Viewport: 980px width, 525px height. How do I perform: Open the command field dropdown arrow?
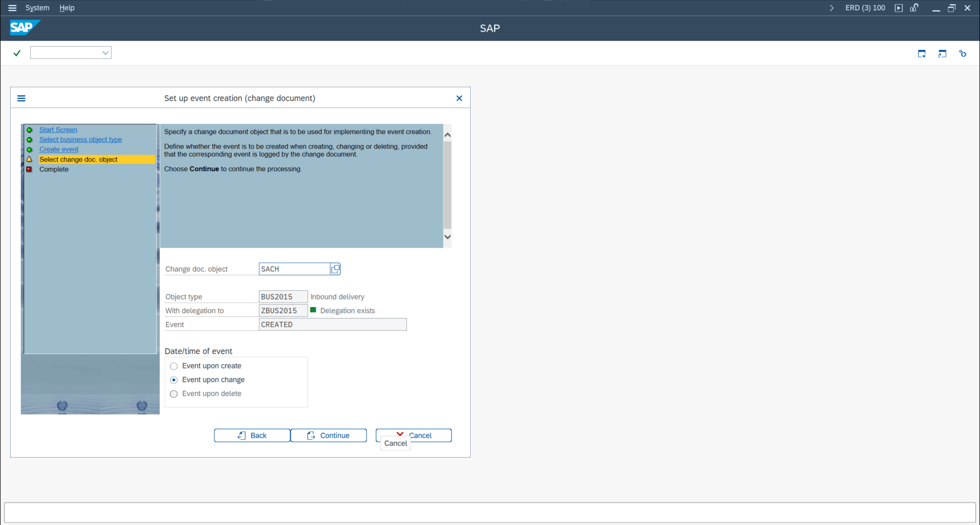coord(106,53)
